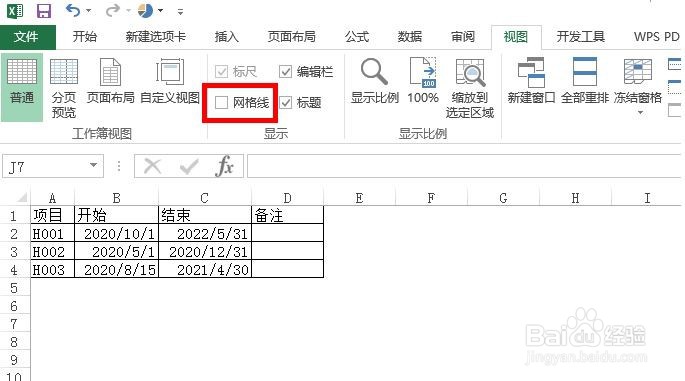Switch to 页面布局 view in workbook views
685x381 pixels.
(111, 81)
